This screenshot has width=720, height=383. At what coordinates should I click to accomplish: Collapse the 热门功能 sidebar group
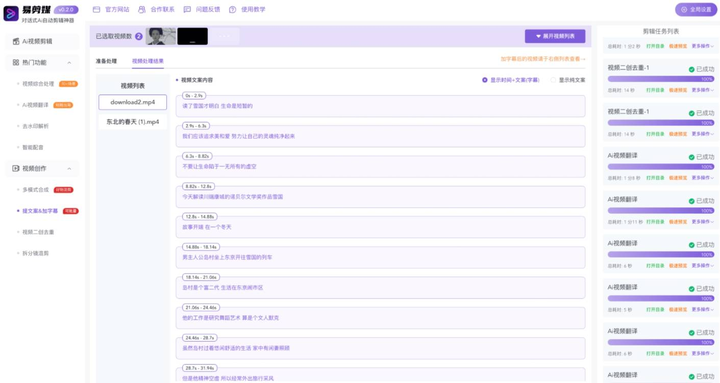coord(69,62)
